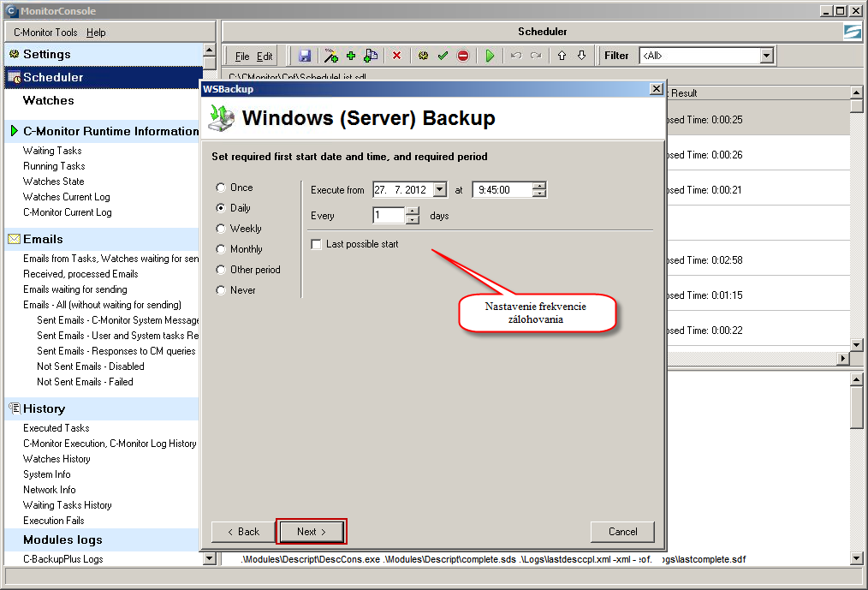
Task: Click the envelope icon beside Emails
Action: 15,239
